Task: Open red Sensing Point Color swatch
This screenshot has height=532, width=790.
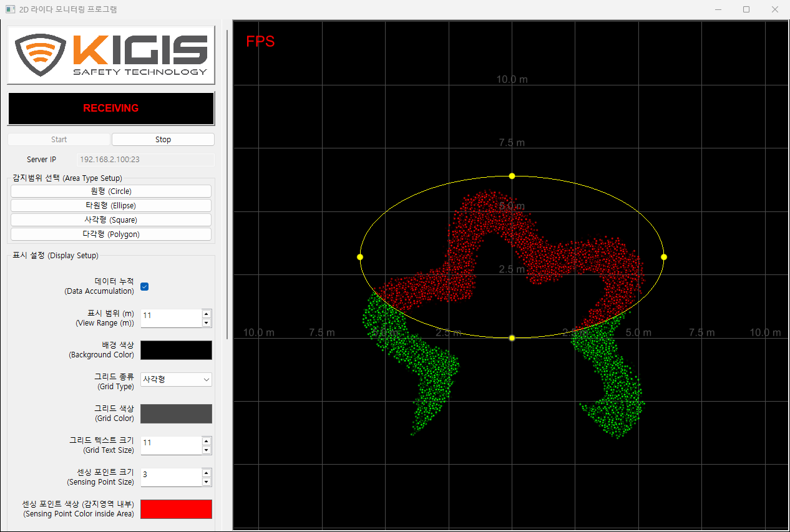Action: coord(176,509)
